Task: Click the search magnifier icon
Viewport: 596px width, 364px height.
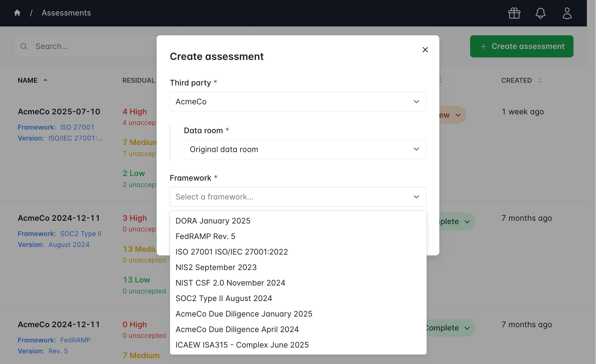Action: pos(24,46)
